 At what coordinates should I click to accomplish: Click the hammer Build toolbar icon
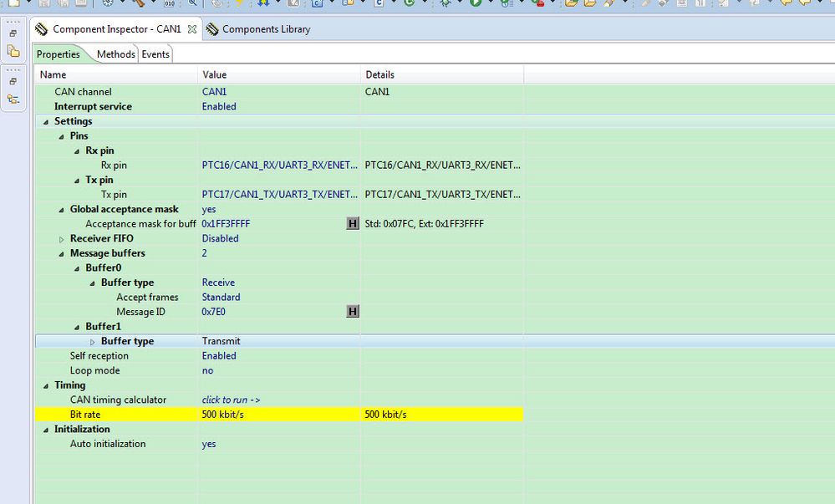pyautogui.click(x=139, y=3)
